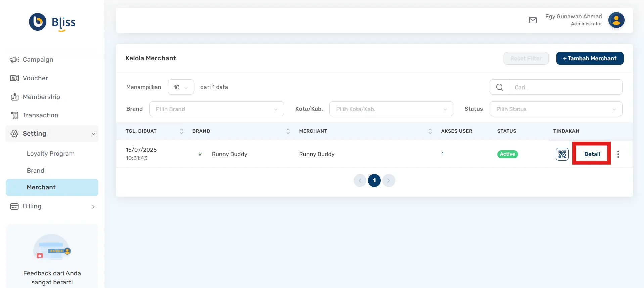Sort by Merchant column arrows

click(x=430, y=131)
